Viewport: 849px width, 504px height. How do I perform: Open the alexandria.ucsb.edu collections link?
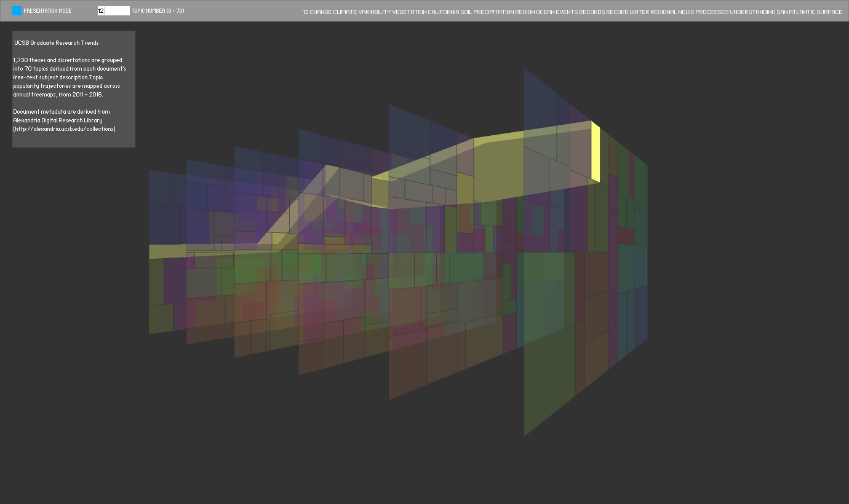64,128
